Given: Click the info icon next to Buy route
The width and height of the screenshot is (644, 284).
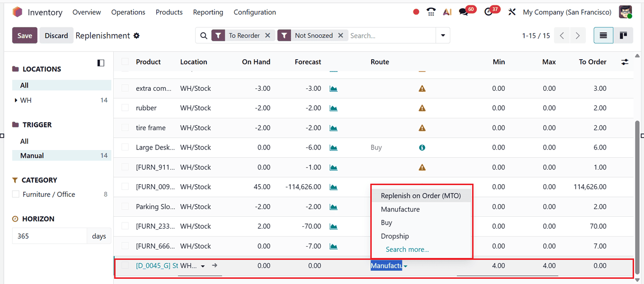Looking at the screenshot, I should click(421, 147).
